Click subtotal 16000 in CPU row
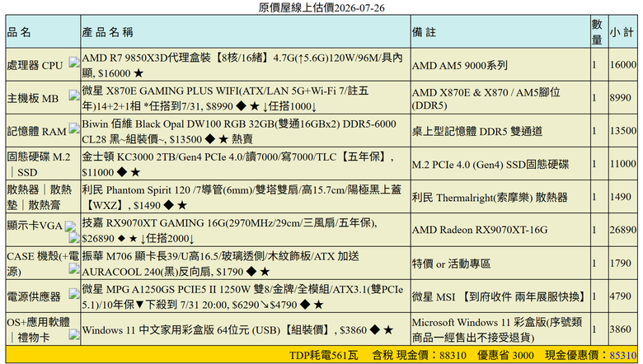Screen dimensions: 643x364 (x=623, y=65)
